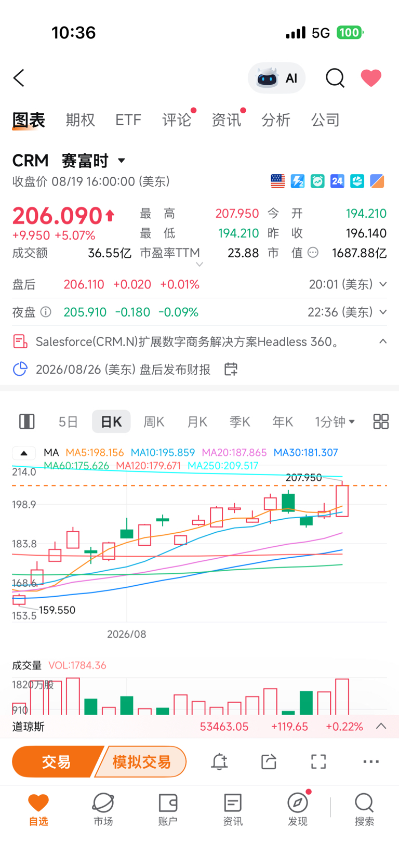The height and width of the screenshot is (868, 399).
Task: Tap the blue lightning bolt icon
Action: 298,181
